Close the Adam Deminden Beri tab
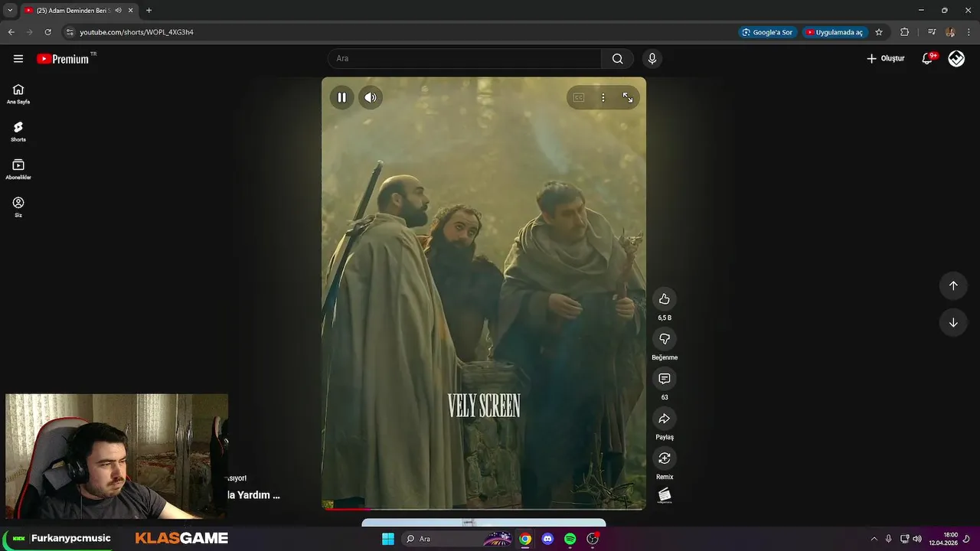Image resolution: width=980 pixels, height=551 pixels. pos(131,10)
